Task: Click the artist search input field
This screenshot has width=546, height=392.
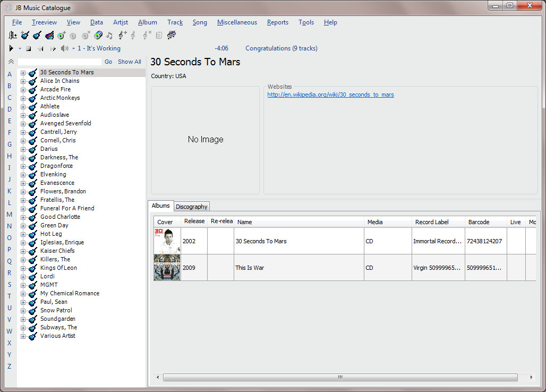Action: [59, 62]
